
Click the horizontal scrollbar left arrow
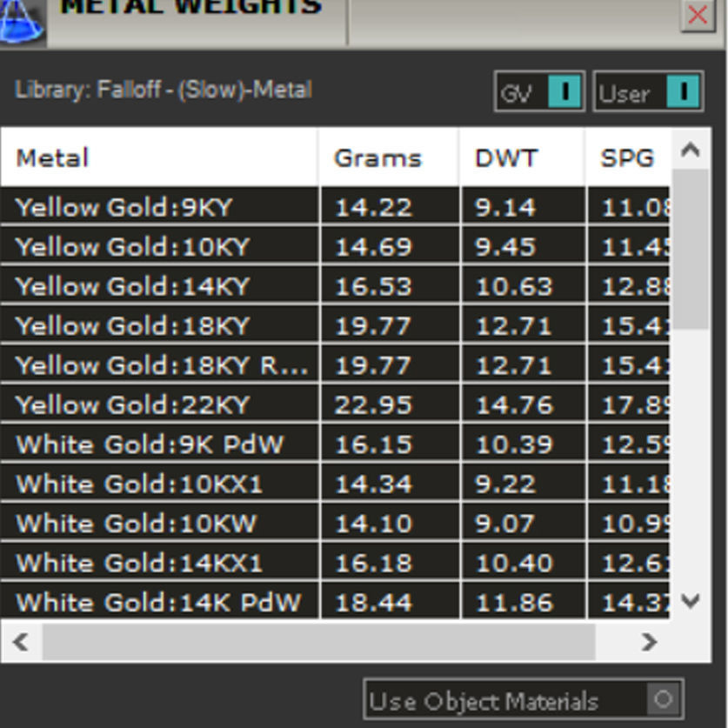(21, 642)
